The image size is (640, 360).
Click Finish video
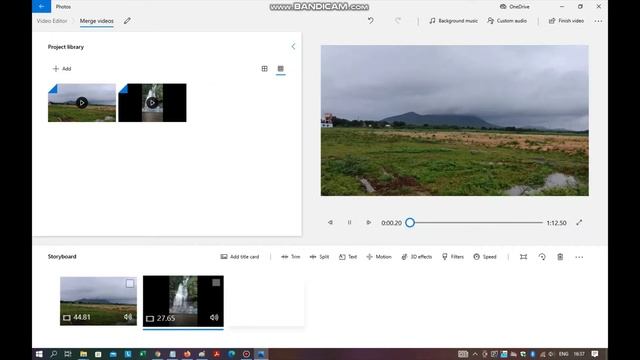[566, 21]
